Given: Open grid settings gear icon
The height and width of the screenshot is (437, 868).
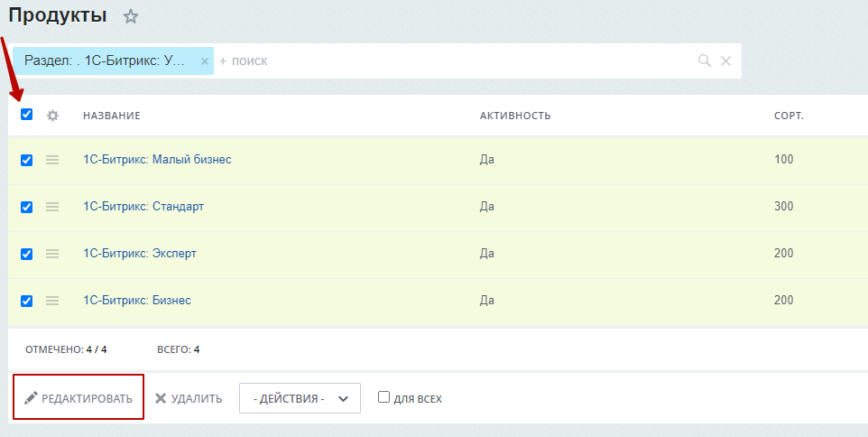Looking at the screenshot, I should pyautogui.click(x=52, y=116).
